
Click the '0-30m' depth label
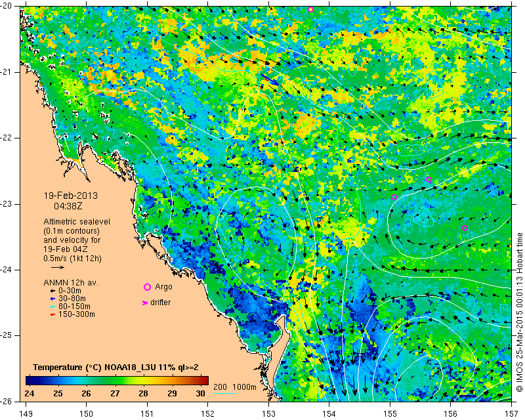[x=70, y=291]
